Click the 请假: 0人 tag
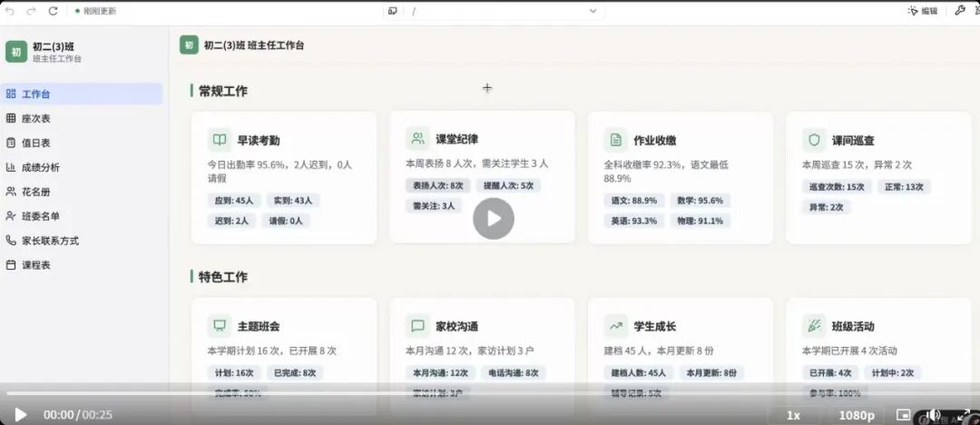Image resolution: width=980 pixels, height=425 pixels. pyautogui.click(x=286, y=221)
